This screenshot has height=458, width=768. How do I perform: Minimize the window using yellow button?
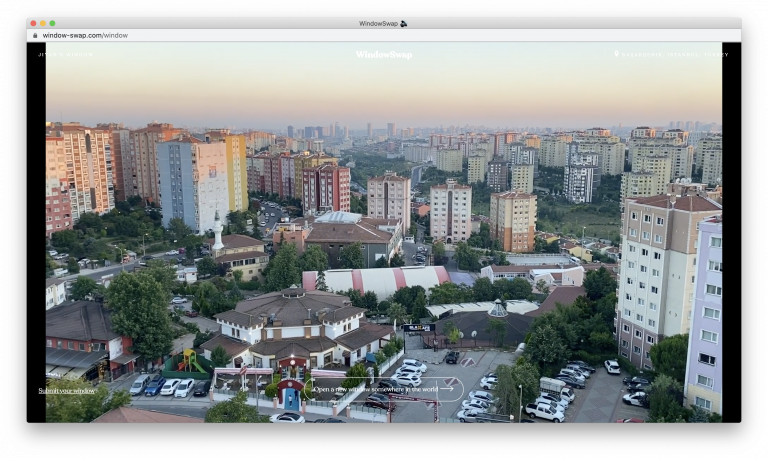point(42,23)
